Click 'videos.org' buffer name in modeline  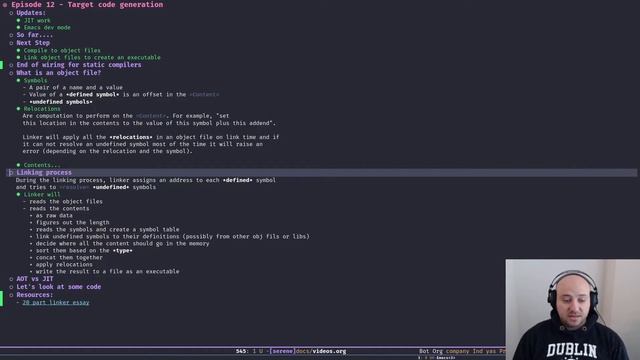[x=329, y=351]
